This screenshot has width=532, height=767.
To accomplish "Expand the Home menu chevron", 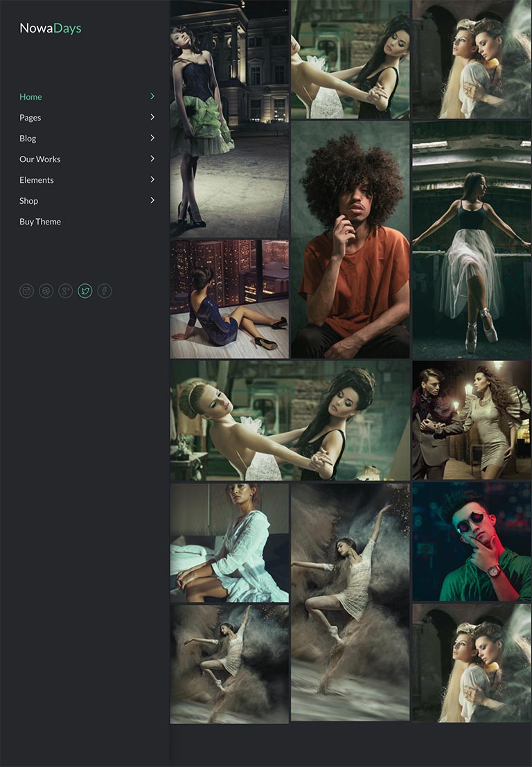I will coord(152,96).
